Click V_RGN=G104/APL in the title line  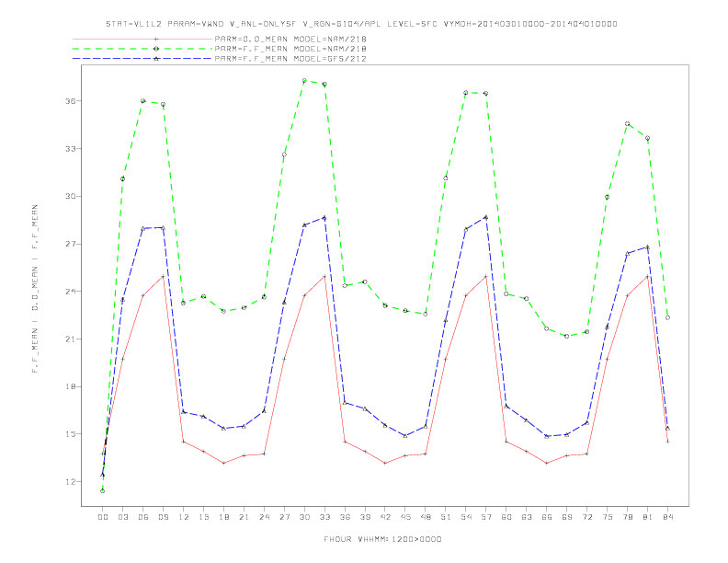tap(342, 24)
